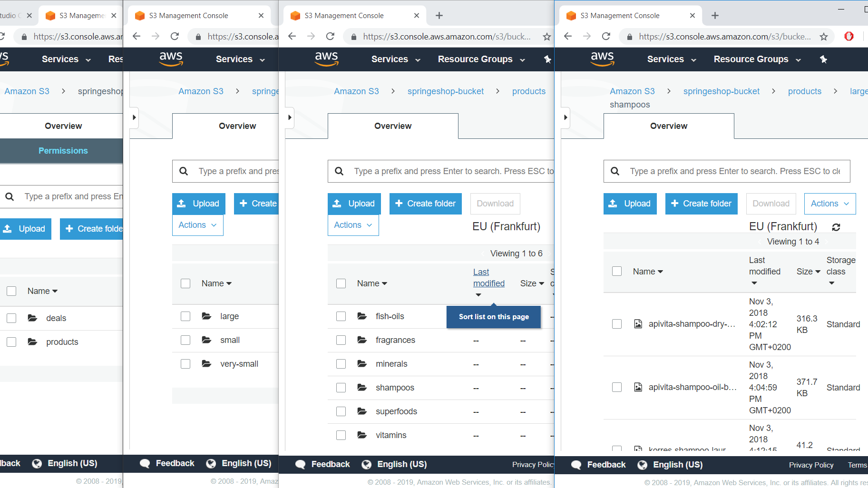868x488 pixels.
Task: Check the small folder checkbox
Action: click(185, 340)
